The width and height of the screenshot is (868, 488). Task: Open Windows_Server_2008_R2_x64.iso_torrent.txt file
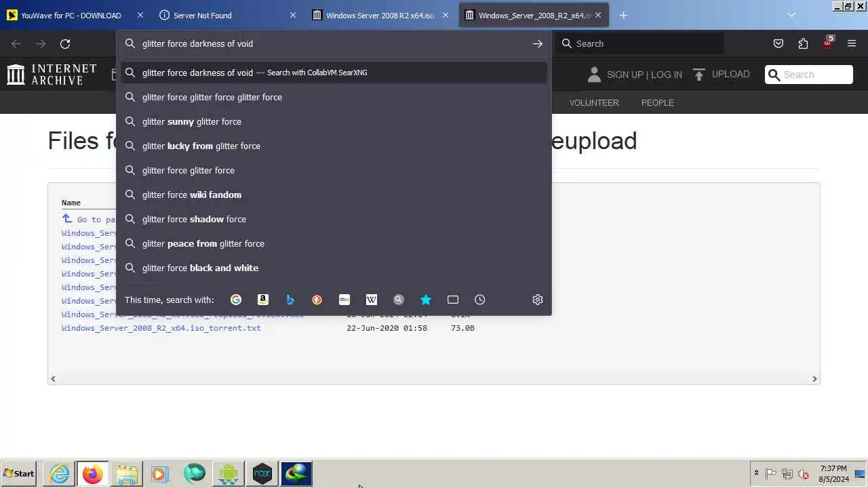(161, 328)
